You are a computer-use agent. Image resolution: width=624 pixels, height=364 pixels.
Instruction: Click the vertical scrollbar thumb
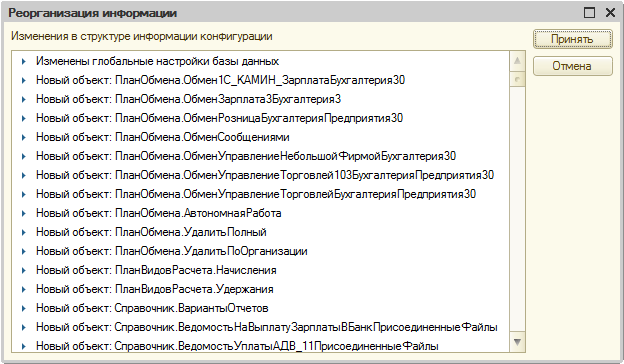[x=517, y=79]
